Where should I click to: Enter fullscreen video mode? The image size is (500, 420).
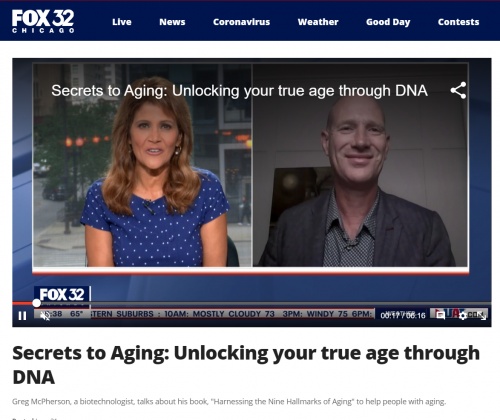point(482,315)
